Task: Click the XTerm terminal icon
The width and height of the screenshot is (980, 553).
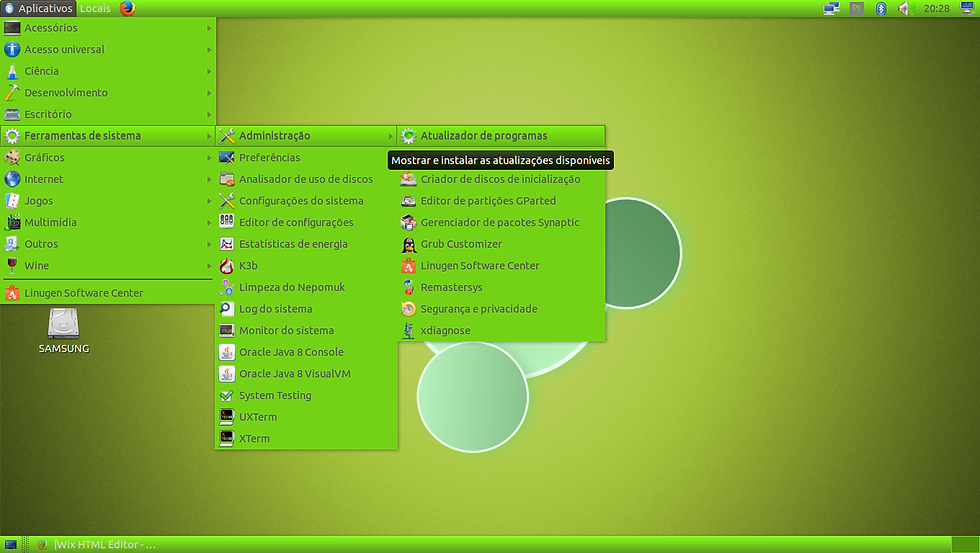Action: (227, 439)
